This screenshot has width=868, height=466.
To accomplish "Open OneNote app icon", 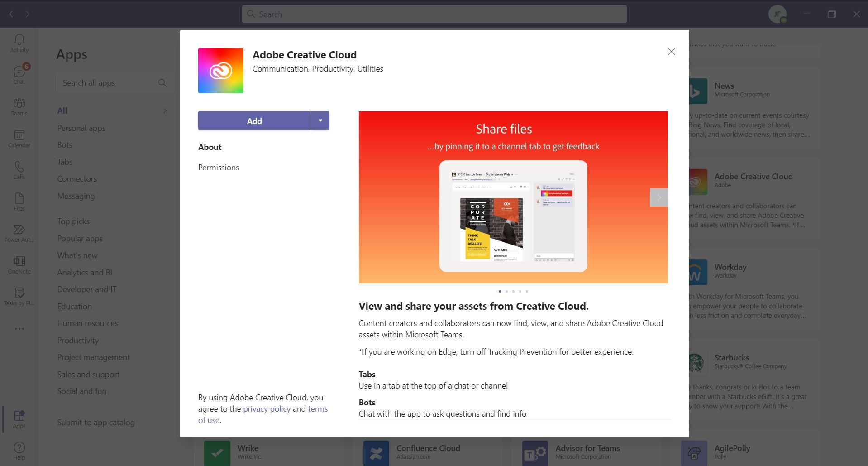I will pyautogui.click(x=19, y=265).
